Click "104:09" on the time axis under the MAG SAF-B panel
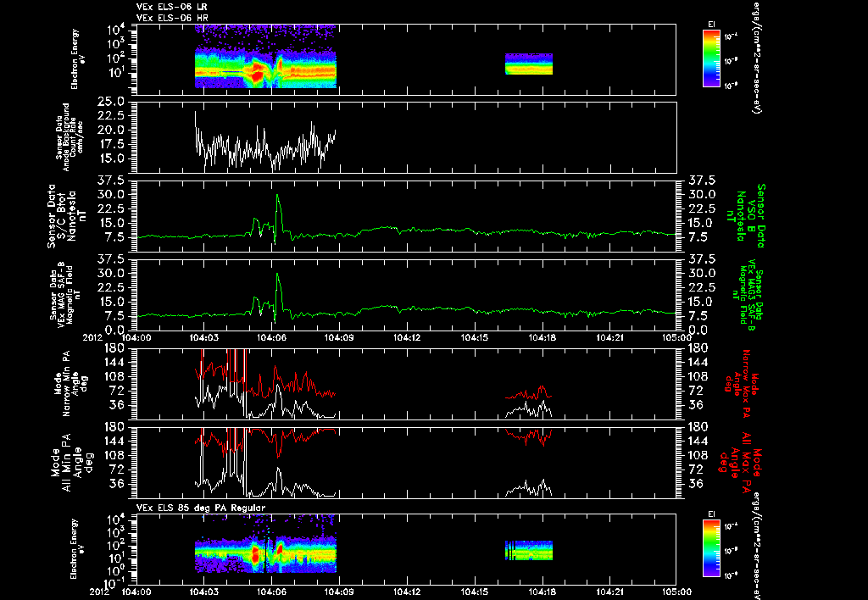 pos(339,337)
